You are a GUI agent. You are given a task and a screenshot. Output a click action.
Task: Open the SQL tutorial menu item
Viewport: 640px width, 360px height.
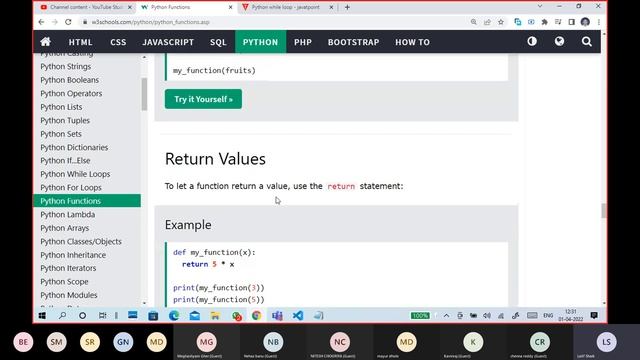218,42
